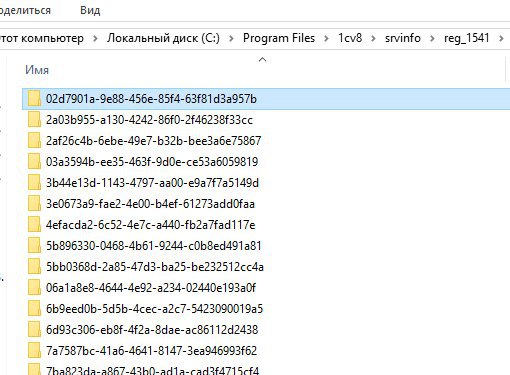Expand chevron after Этот компьютер breadcrumb
Screen dimensions: 510x375
click(95, 39)
